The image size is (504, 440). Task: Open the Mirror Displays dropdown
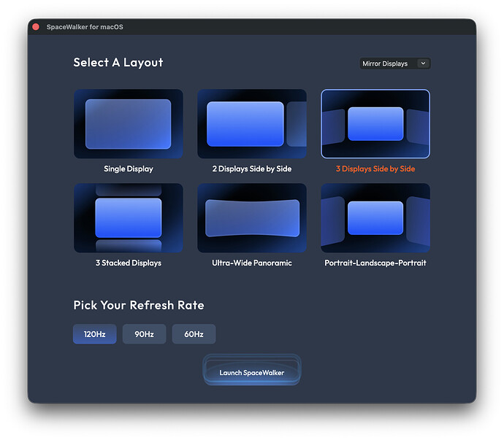[x=394, y=63]
